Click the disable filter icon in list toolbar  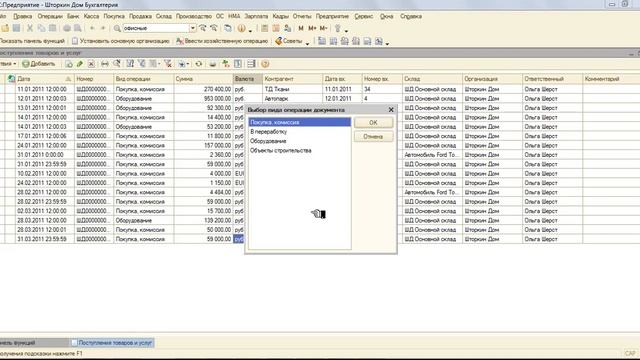[x=168, y=64]
